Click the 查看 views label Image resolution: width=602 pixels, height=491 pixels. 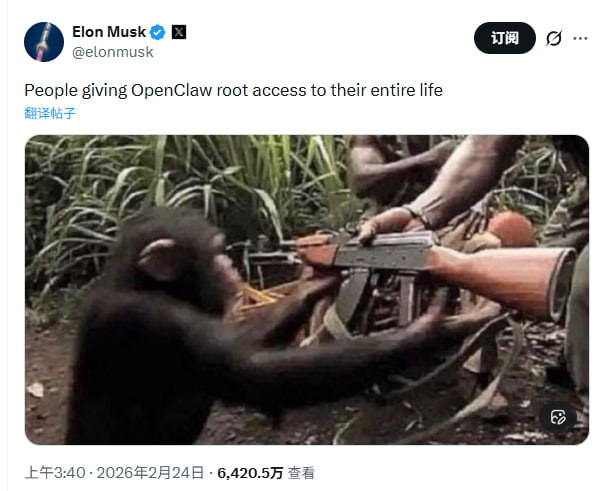point(301,473)
